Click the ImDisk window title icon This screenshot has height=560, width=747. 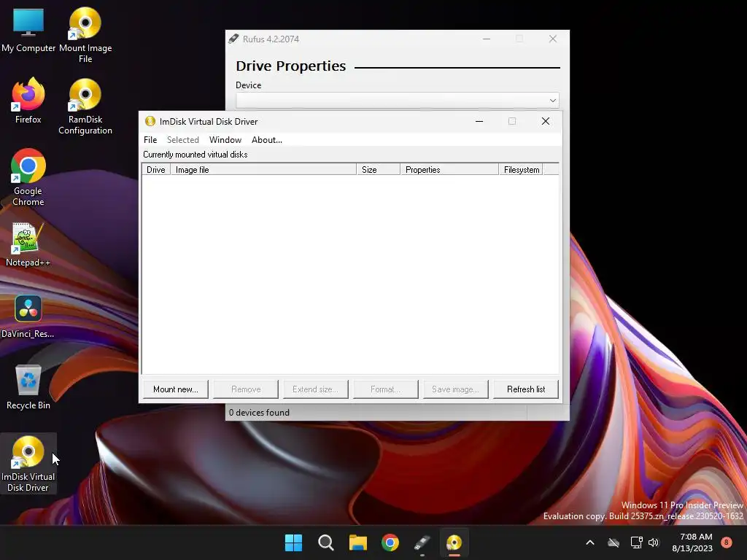[x=150, y=121]
